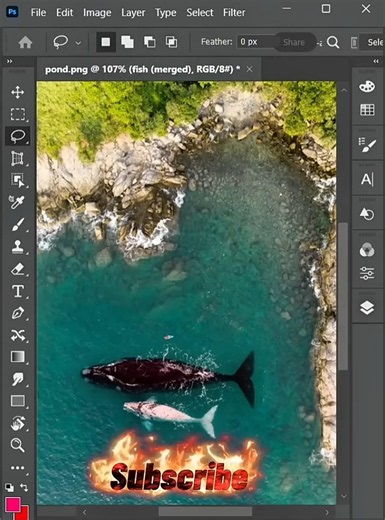Open the Character panel icon
Screen dimensions: 385x520
[x=367, y=179]
